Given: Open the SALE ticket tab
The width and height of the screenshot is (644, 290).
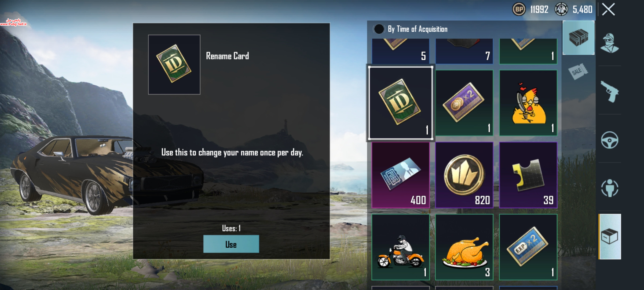Looking at the screenshot, I should click(578, 71).
